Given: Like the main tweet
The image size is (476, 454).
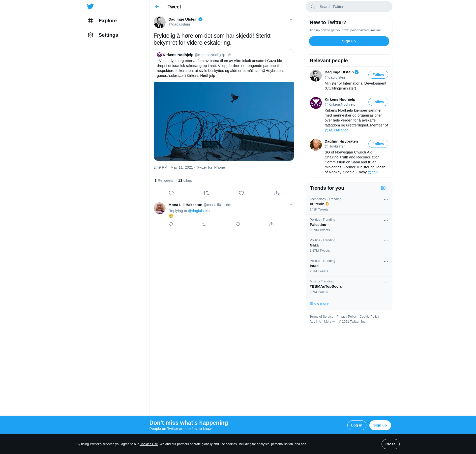Looking at the screenshot, I should coord(241,193).
